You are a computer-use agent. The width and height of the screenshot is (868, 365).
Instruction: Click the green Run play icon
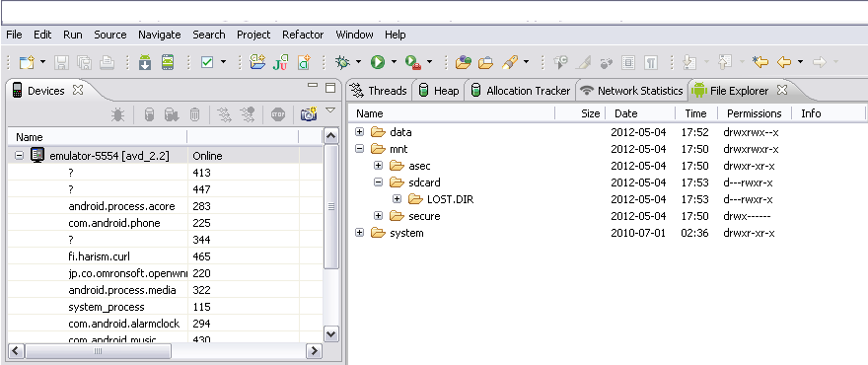(378, 62)
